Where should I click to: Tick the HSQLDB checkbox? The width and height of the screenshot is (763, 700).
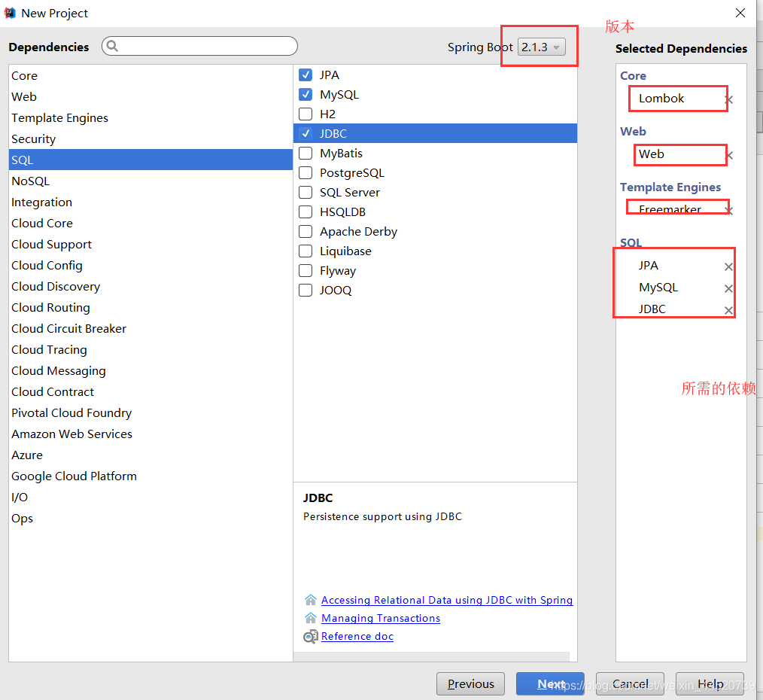click(306, 212)
